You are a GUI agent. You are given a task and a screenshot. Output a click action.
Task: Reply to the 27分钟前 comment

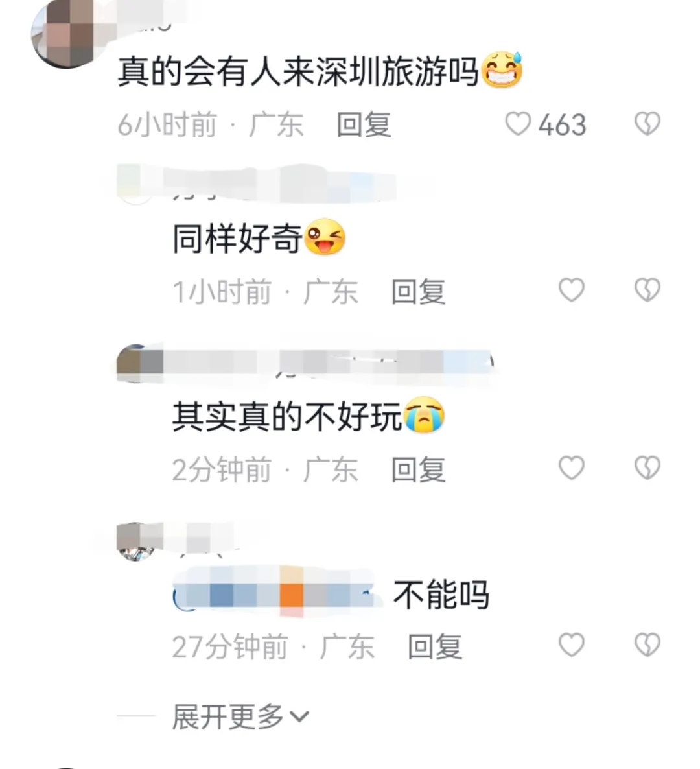coord(435,646)
